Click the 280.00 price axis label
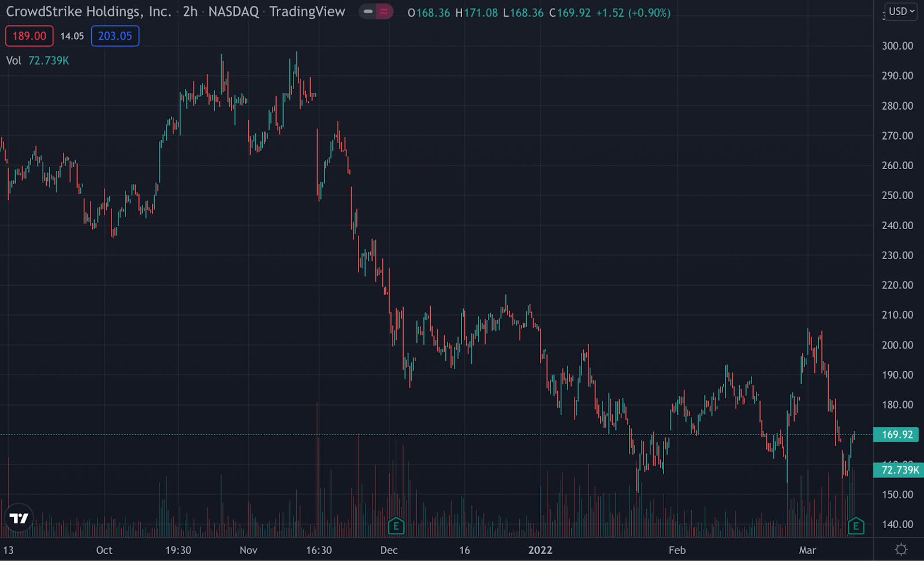 click(x=897, y=106)
